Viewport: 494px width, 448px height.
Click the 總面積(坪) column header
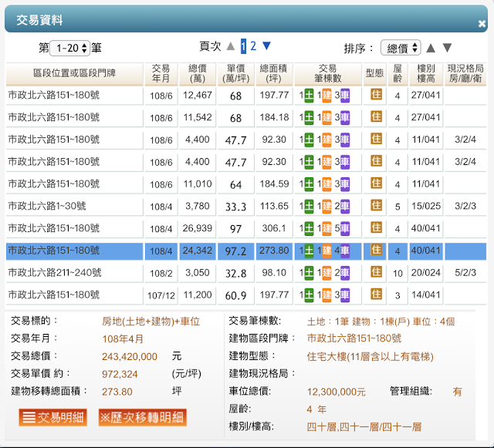(274, 74)
